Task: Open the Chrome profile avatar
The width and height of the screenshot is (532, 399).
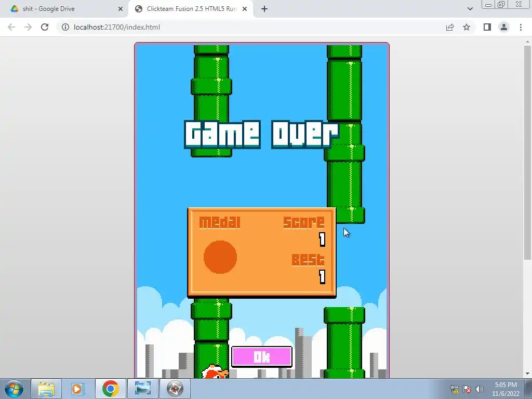Action: pos(504,27)
